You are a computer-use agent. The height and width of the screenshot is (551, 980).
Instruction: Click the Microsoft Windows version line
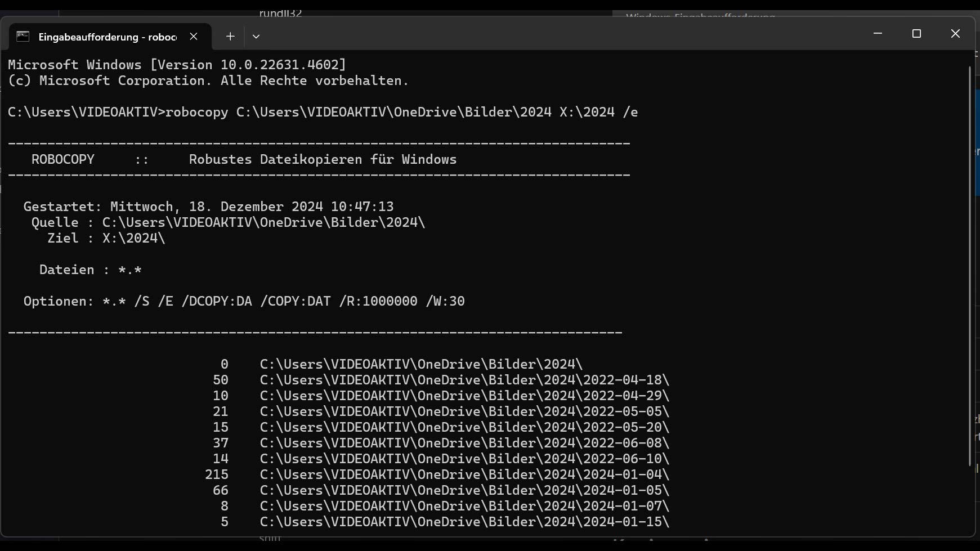tap(177, 65)
